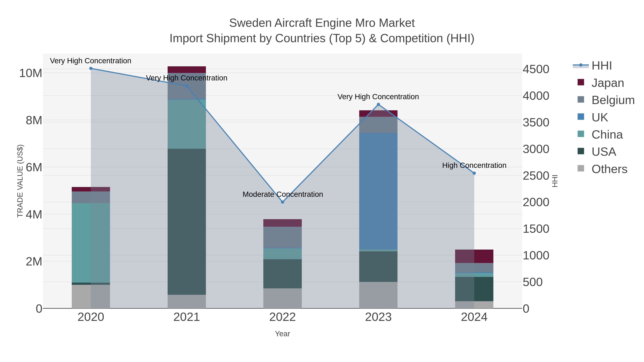Select the 2022 HHI data point

coord(282,202)
